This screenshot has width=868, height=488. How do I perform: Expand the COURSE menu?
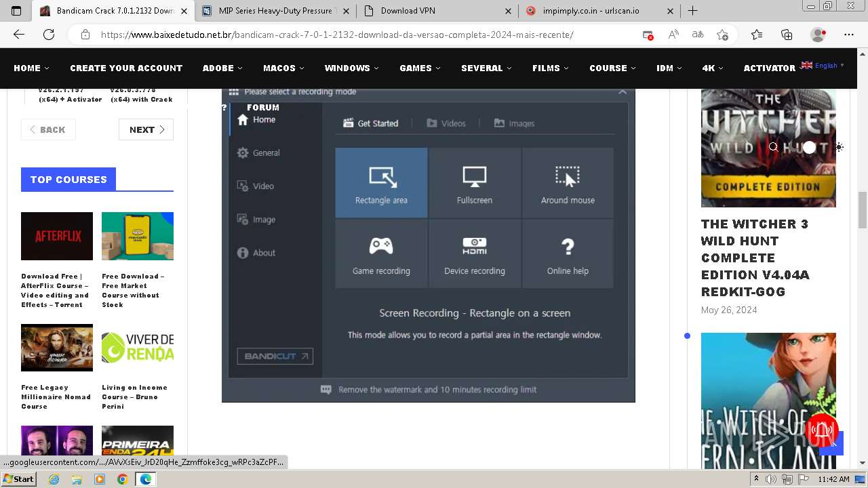(x=612, y=68)
